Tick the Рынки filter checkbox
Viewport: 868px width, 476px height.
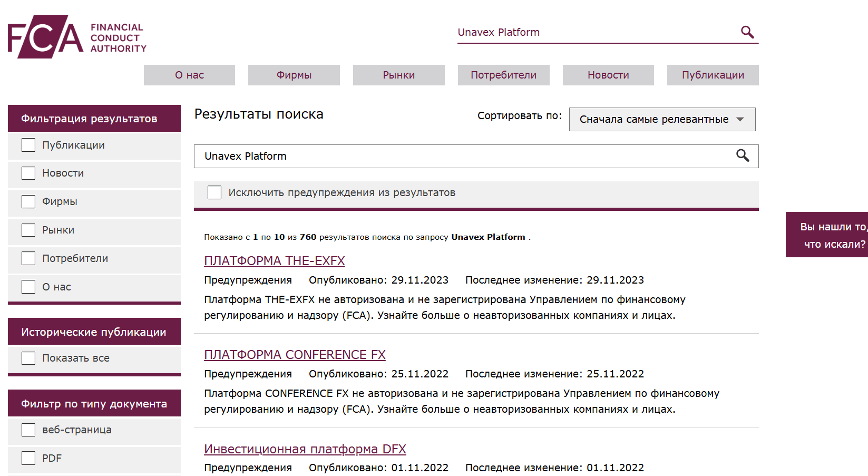28,230
